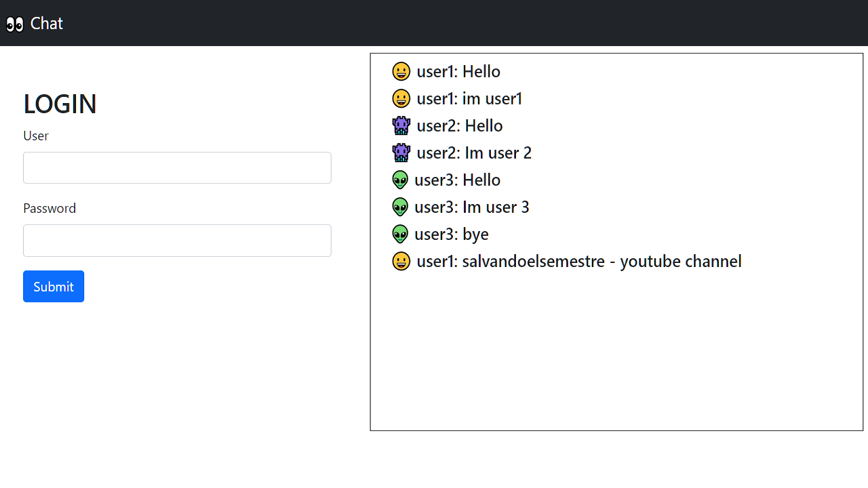This screenshot has height=488, width=868.
Task: Click the message text 'user3: bye'
Action: coord(452,234)
